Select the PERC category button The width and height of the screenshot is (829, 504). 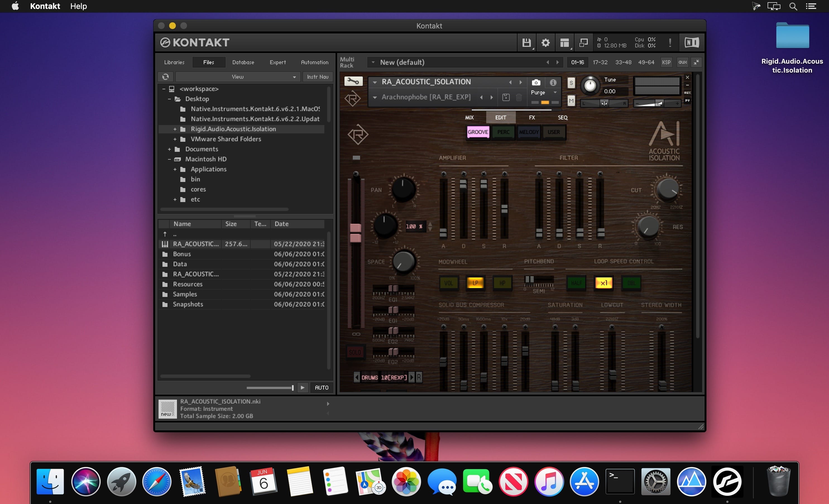point(503,132)
